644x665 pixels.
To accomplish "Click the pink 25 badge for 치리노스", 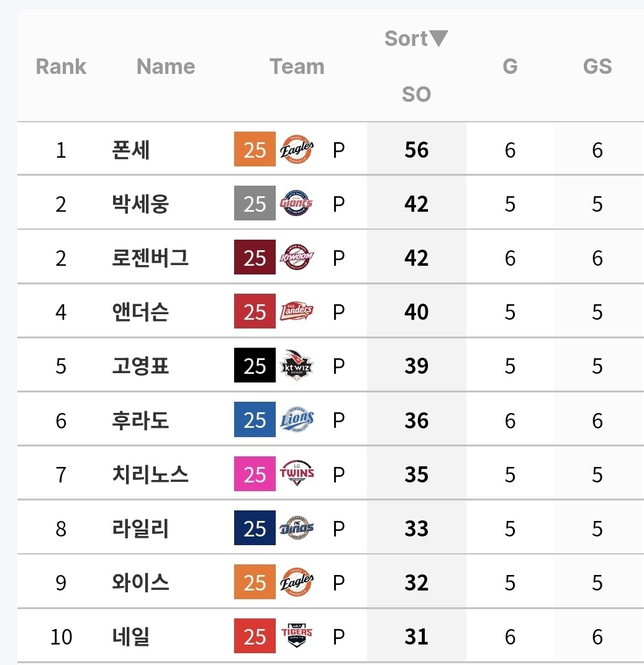I will click(x=255, y=474).
